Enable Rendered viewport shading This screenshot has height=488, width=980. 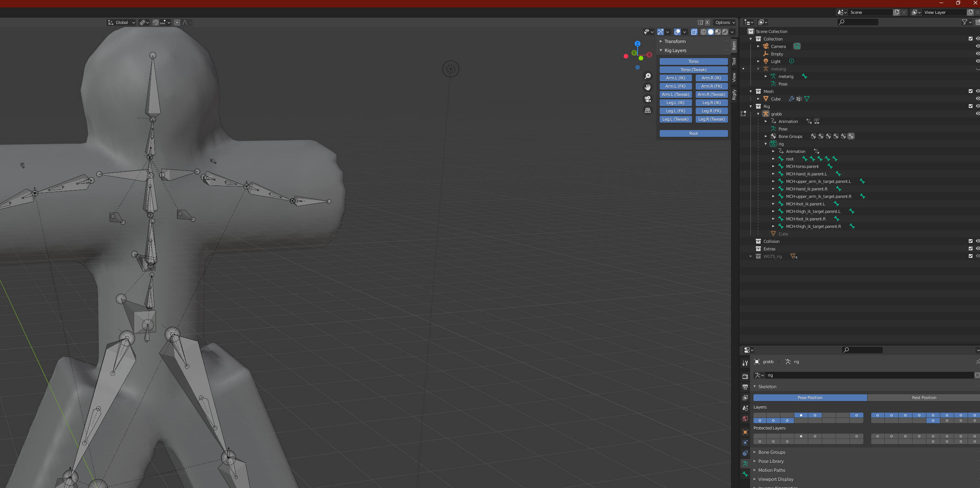point(725,32)
